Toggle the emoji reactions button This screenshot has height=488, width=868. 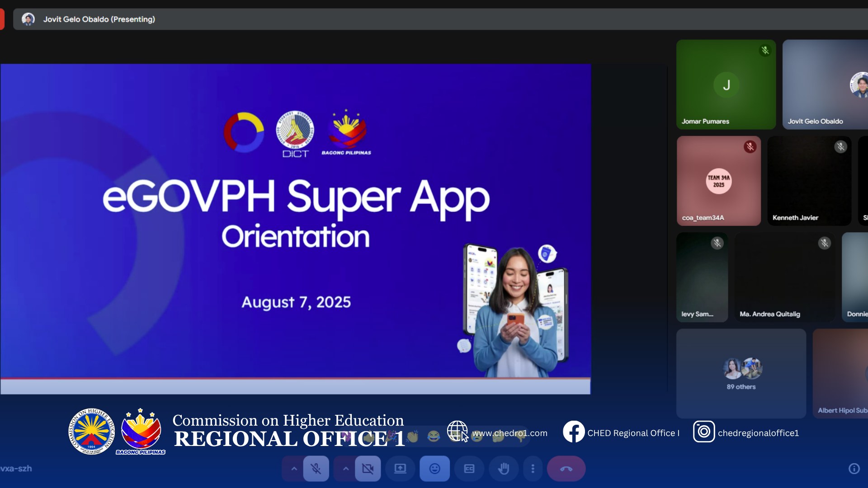pos(434,469)
